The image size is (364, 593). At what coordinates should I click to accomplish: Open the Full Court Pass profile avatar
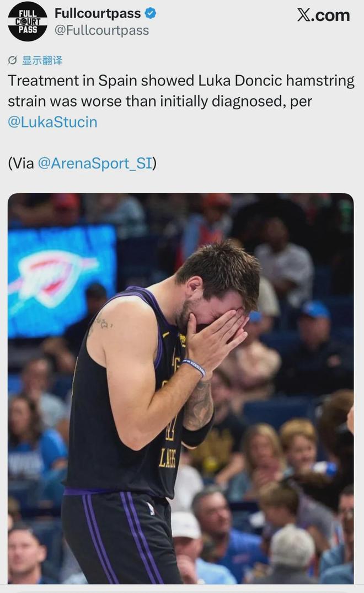tap(28, 22)
